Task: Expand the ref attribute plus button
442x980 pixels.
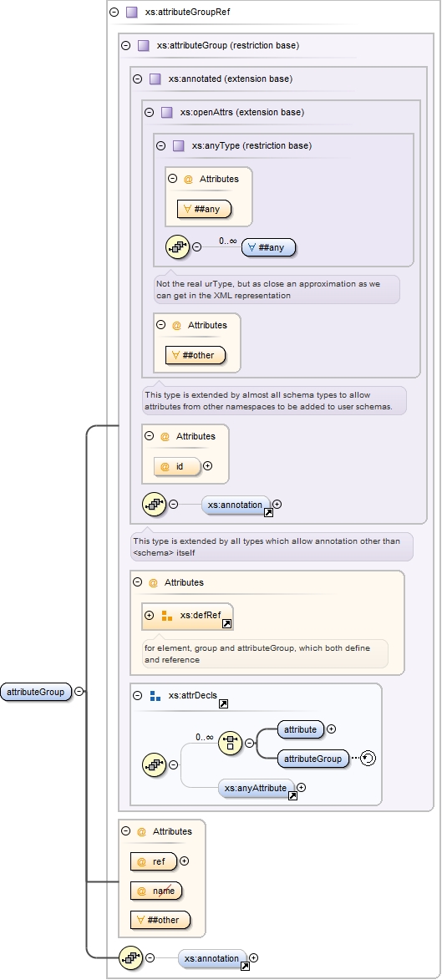Action: (185, 861)
